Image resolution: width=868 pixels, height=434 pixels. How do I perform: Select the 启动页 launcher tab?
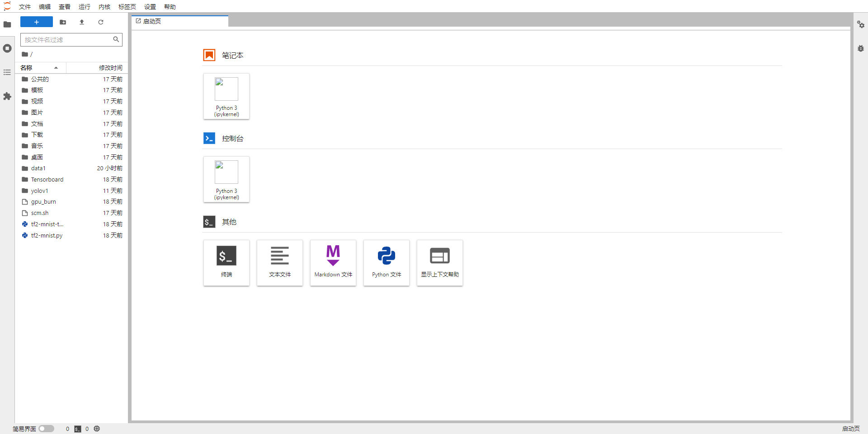(x=180, y=21)
